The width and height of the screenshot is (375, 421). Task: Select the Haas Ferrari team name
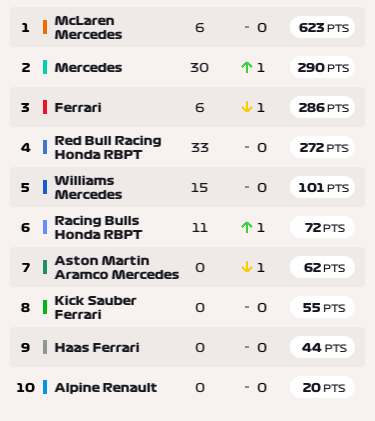(97, 347)
